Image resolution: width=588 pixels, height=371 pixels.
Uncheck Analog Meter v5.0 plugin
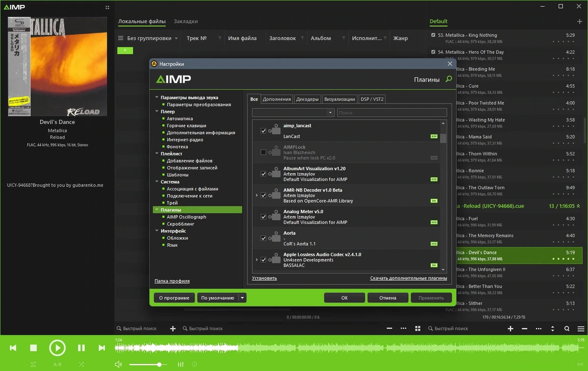[264, 217]
